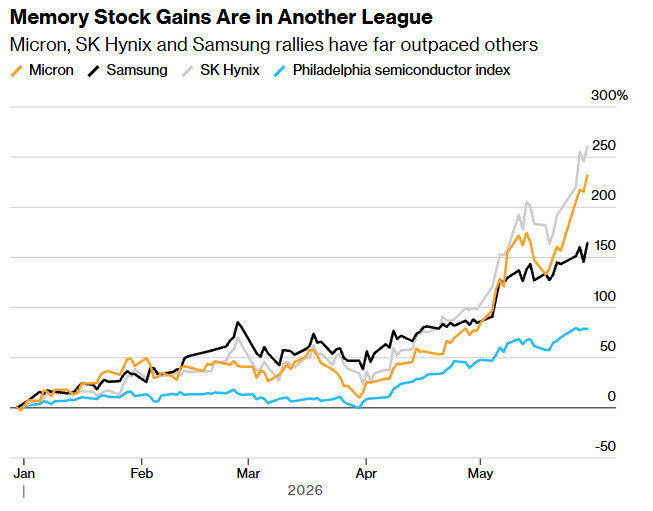The height and width of the screenshot is (511, 653).
Task: Click the 100 y-axis label
Action: tap(605, 297)
